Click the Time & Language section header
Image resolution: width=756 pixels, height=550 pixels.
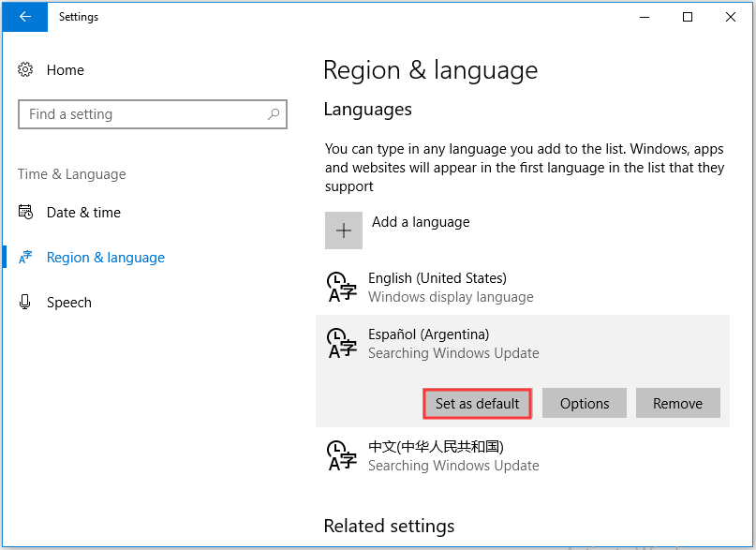(x=72, y=174)
